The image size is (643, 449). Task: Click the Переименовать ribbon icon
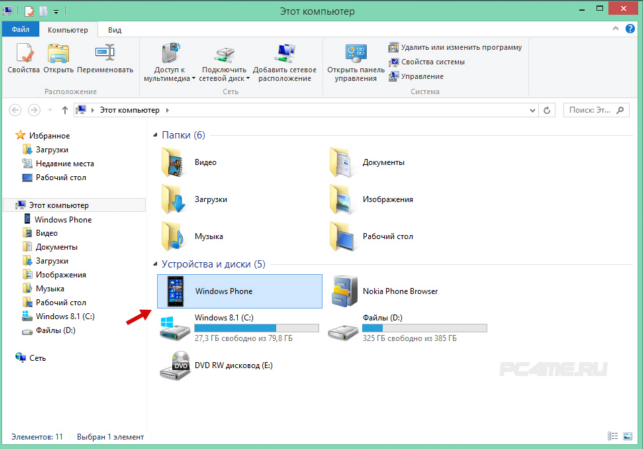coord(105,52)
